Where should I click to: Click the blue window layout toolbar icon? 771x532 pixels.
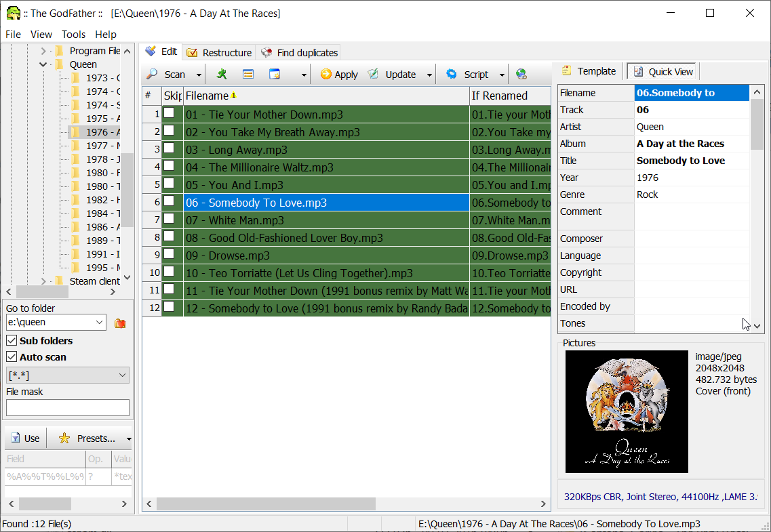pos(275,74)
